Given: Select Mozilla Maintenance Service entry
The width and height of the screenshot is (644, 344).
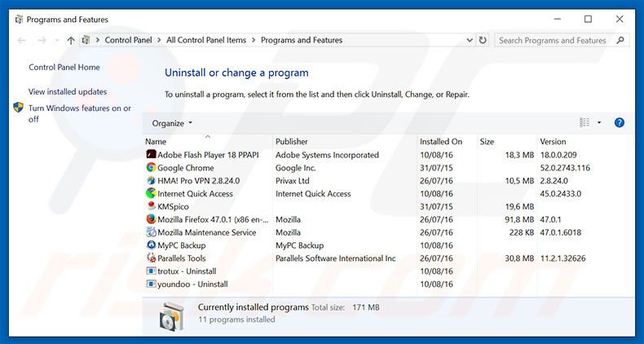Looking at the screenshot, I should pyautogui.click(x=206, y=232).
